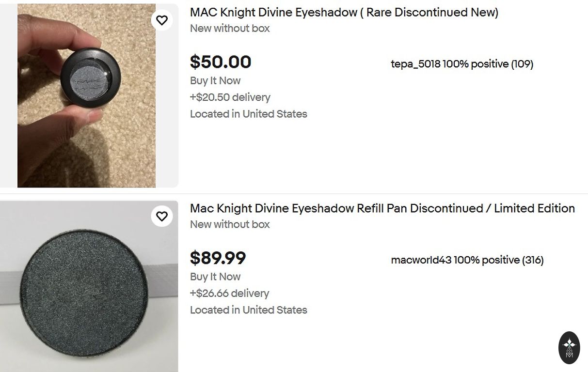This screenshot has height=372, width=588.
Task: Click 'Buy It Now' under the $89.99 price
Action: coord(215,277)
